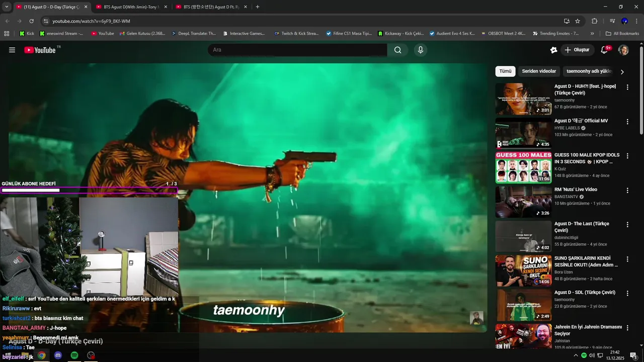644x362 pixels.
Task: Click the address bar URL
Action: [x=92, y=21]
